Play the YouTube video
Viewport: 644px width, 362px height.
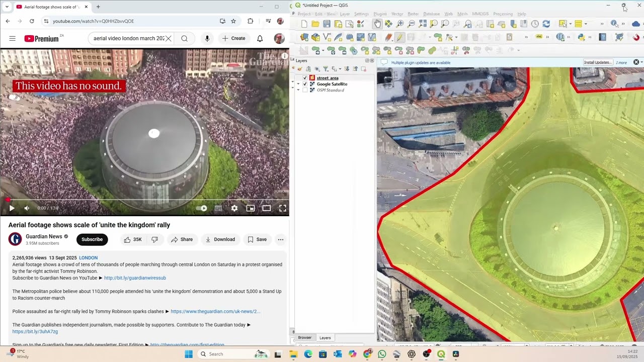12,208
